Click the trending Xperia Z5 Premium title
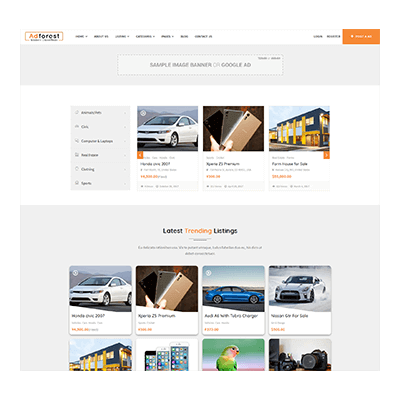The image size is (400, 400). click(x=157, y=316)
